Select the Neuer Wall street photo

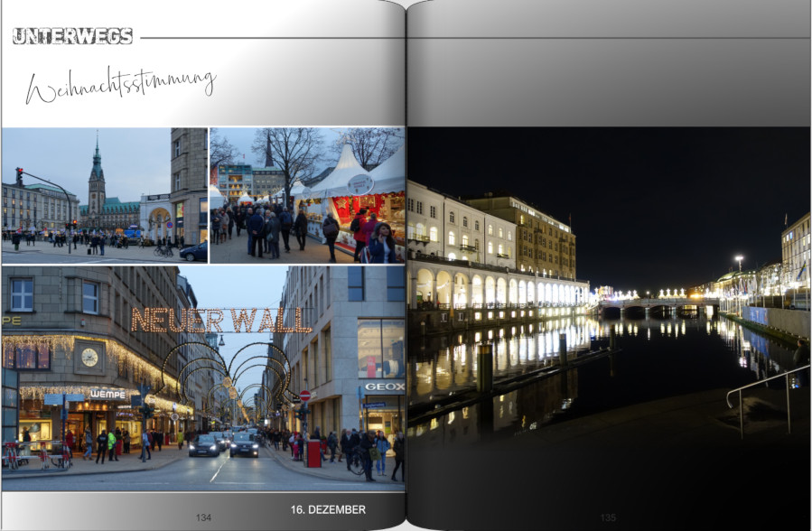point(203,378)
